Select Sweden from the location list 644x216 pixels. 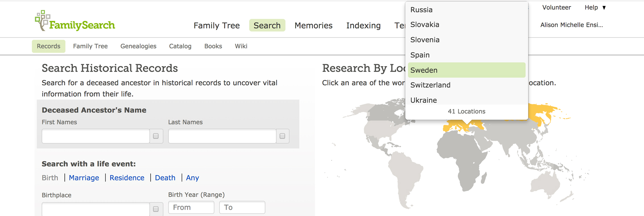(467, 70)
